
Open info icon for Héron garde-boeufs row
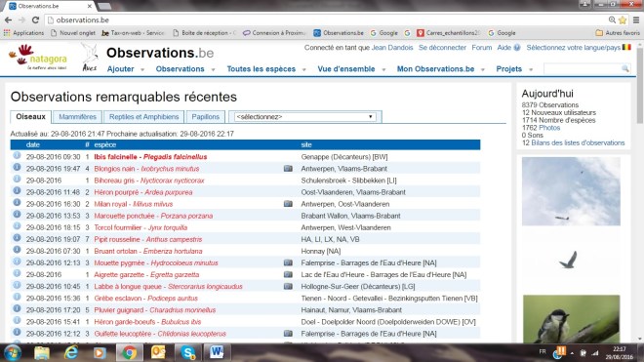click(x=17, y=320)
